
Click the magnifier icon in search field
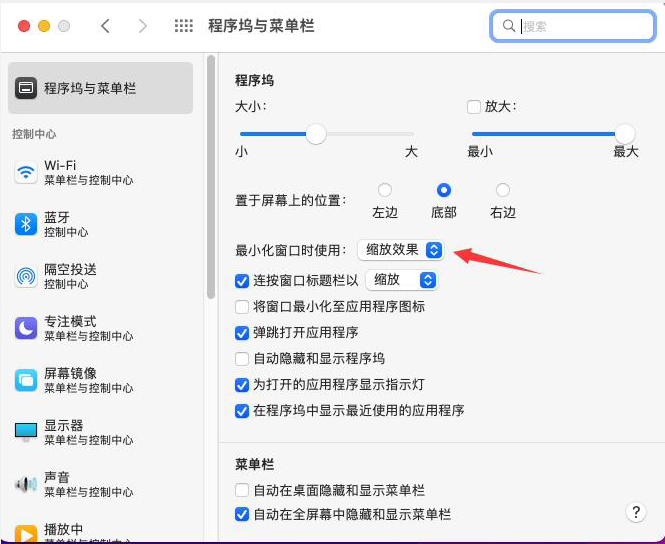[x=508, y=26]
